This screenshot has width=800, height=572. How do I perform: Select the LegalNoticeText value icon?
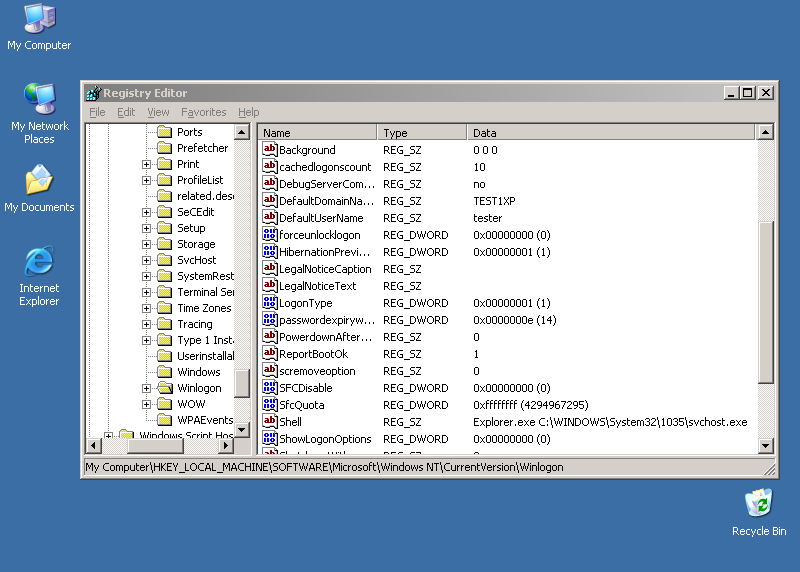[269, 285]
